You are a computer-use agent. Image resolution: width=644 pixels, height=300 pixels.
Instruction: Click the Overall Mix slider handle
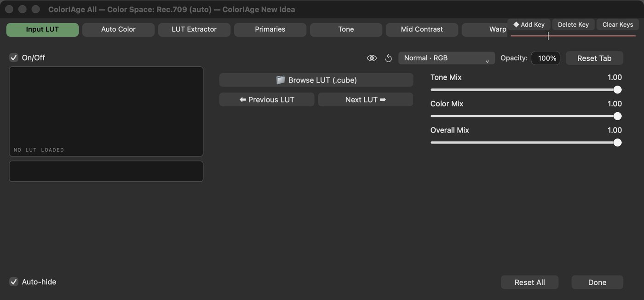(617, 143)
